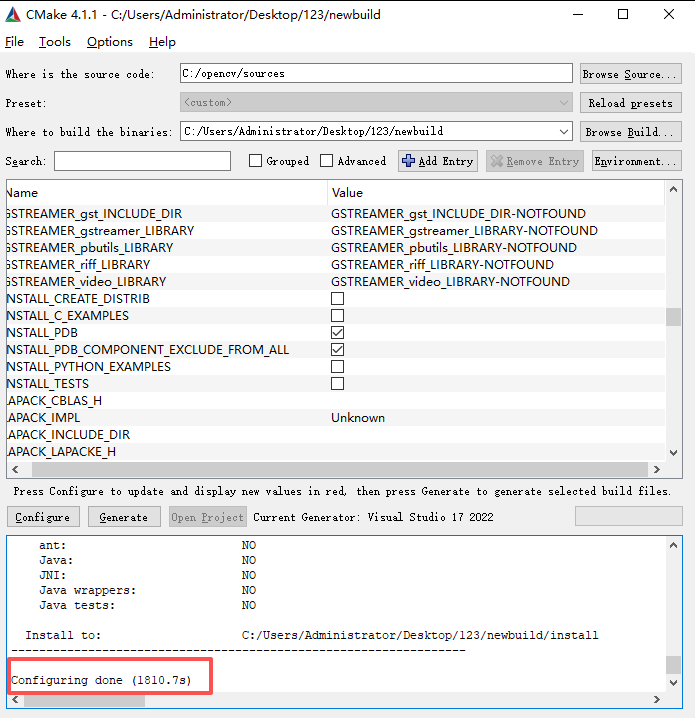The image size is (695, 718).
Task: Uncheck INSTALL_PDB_COMPONENT_EXCLUDE_FROM_ALL checkbox
Action: point(337,349)
